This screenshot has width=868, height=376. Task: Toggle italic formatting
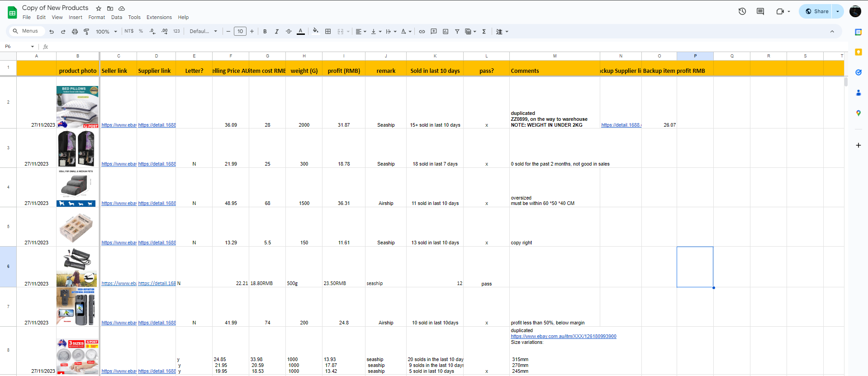[x=277, y=31]
